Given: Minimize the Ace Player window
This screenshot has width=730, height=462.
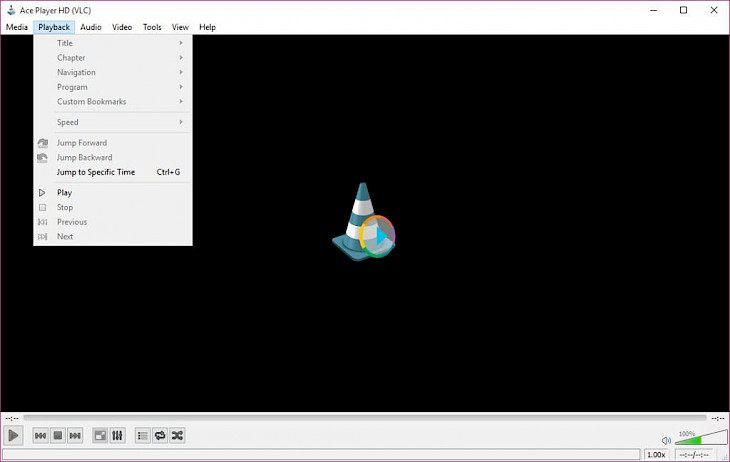Looking at the screenshot, I should coord(654,10).
